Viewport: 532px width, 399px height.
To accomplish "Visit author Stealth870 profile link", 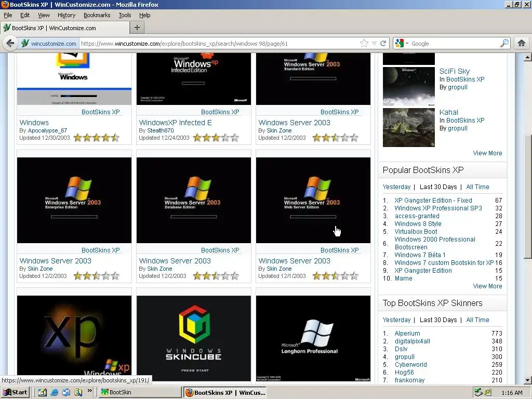I will 161,130.
